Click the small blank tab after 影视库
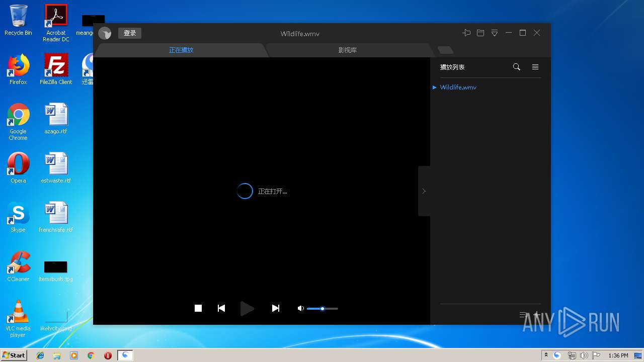 (446, 50)
